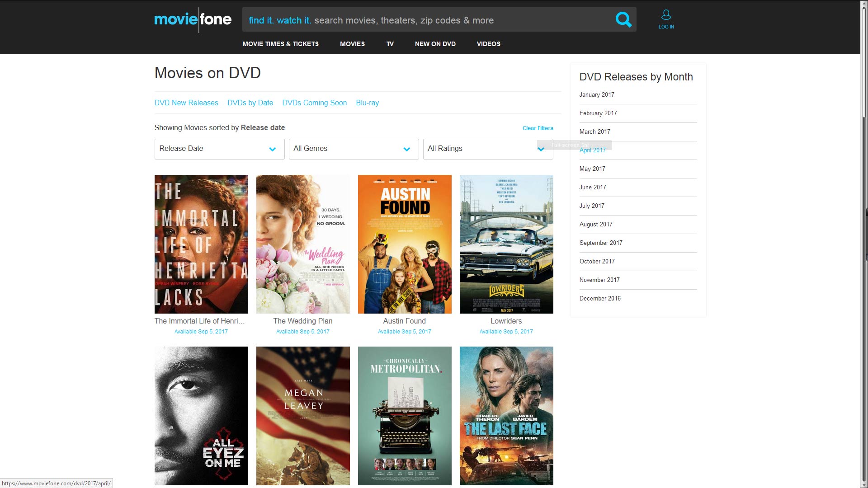Screen dimensions: 868x488
Task: View December 2016 DVD releases
Action: pos(600,298)
